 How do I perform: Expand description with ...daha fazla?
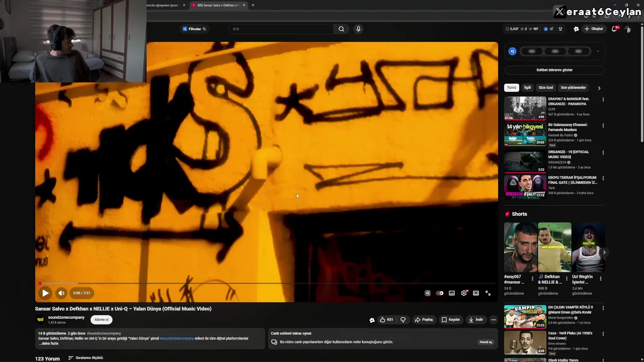click(48, 343)
